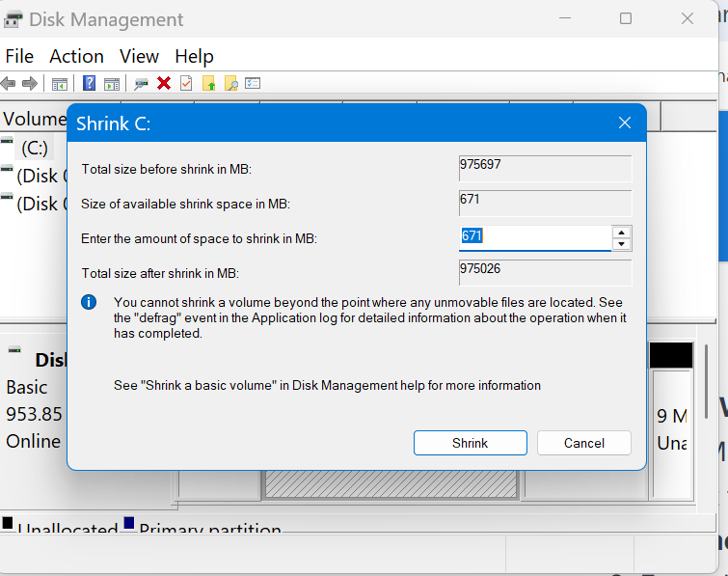Screen dimensions: 728x576
Task: Click the '953.85' disk size text
Action: click(34, 414)
